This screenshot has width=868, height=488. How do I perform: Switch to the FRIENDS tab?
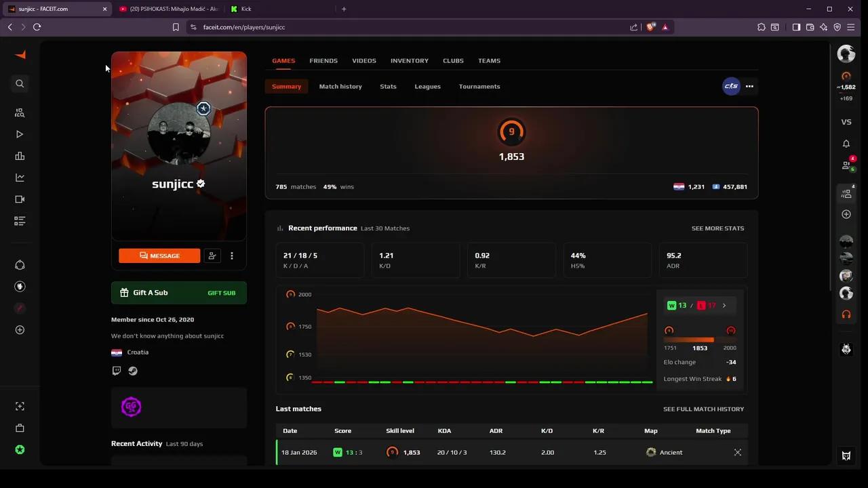[323, 60]
